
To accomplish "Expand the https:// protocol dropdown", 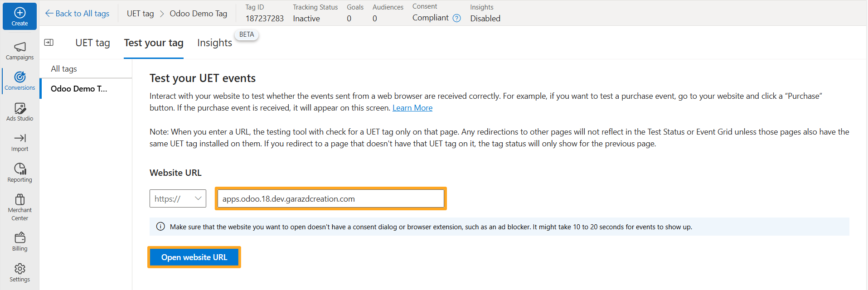I will (178, 198).
